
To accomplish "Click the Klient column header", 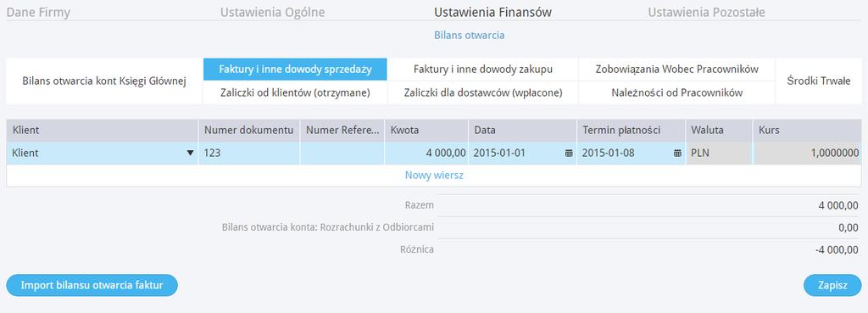I will [103, 131].
